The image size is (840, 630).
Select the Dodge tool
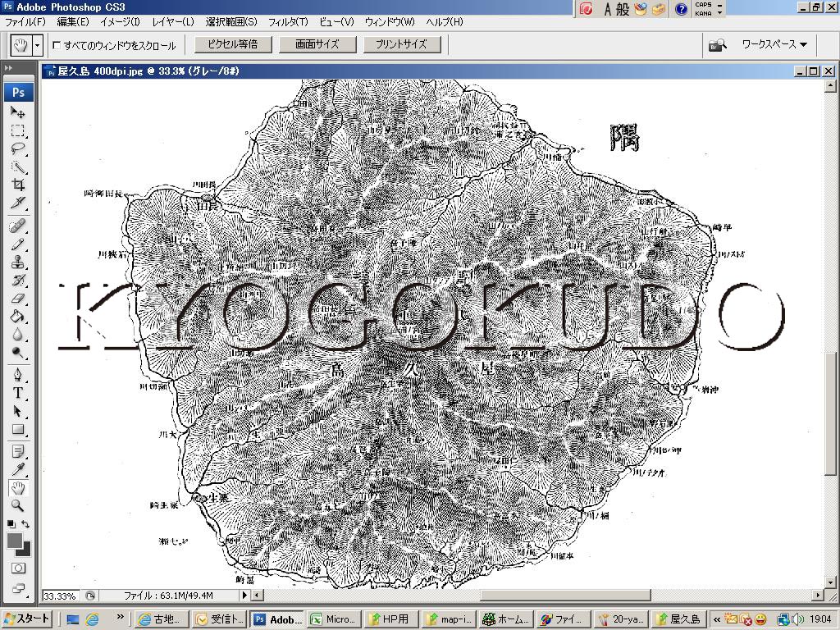18,353
